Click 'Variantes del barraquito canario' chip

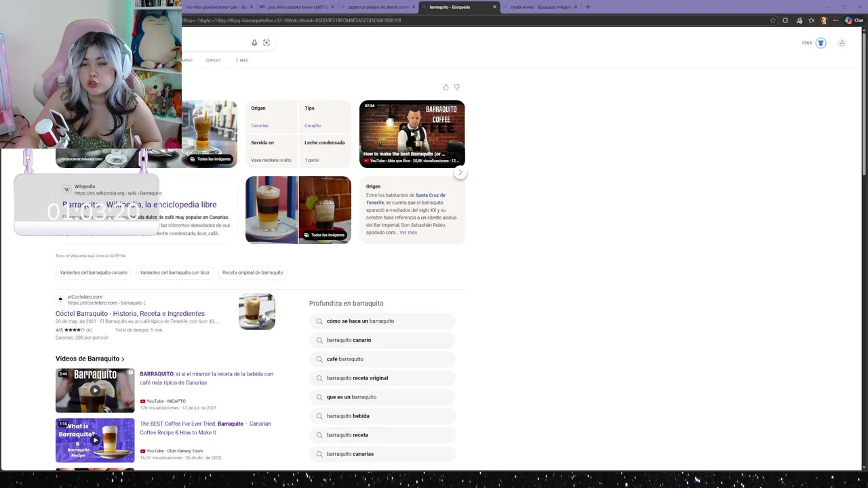click(94, 272)
